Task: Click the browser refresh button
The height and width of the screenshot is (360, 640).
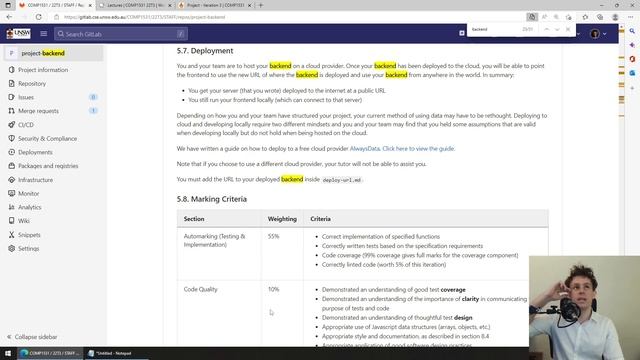Action: [x=39, y=17]
